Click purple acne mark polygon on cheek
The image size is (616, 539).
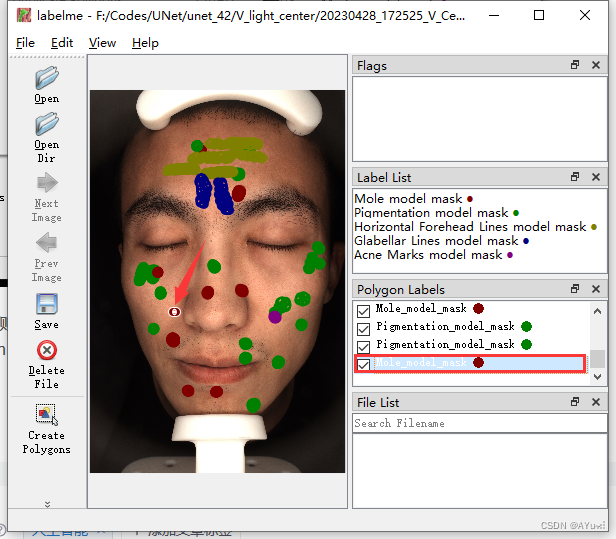pos(275,316)
